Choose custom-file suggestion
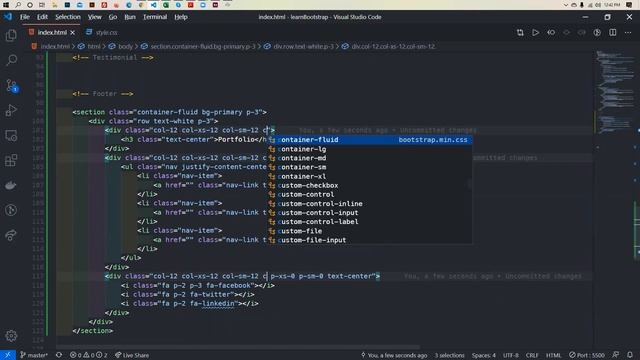This screenshot has height=360, width=640. [370, 231]
